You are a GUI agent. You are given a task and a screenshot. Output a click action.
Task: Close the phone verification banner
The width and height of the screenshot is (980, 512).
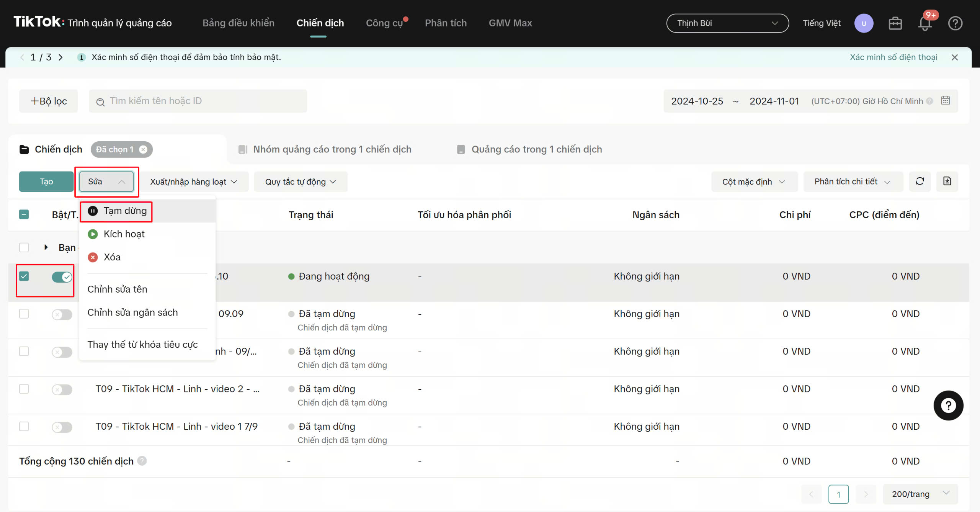[955, 57]
